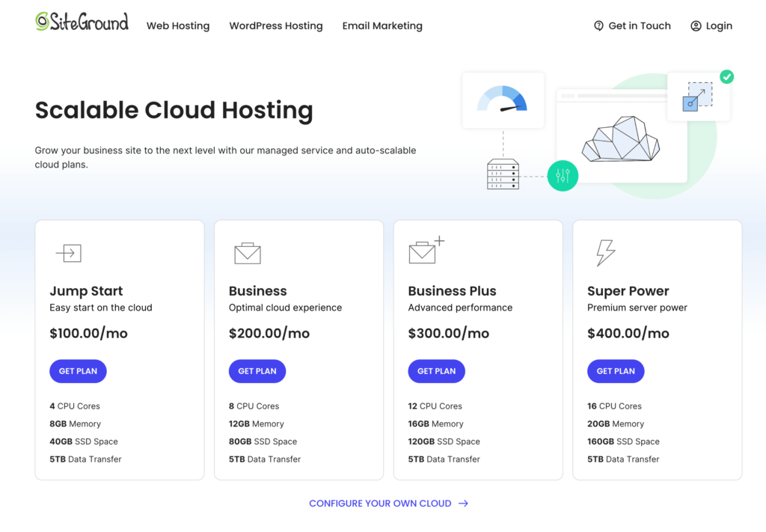Screen dimensions: 766x532
Task: Click the green sliders circle in illustration
Action: [x=563, y=175]
